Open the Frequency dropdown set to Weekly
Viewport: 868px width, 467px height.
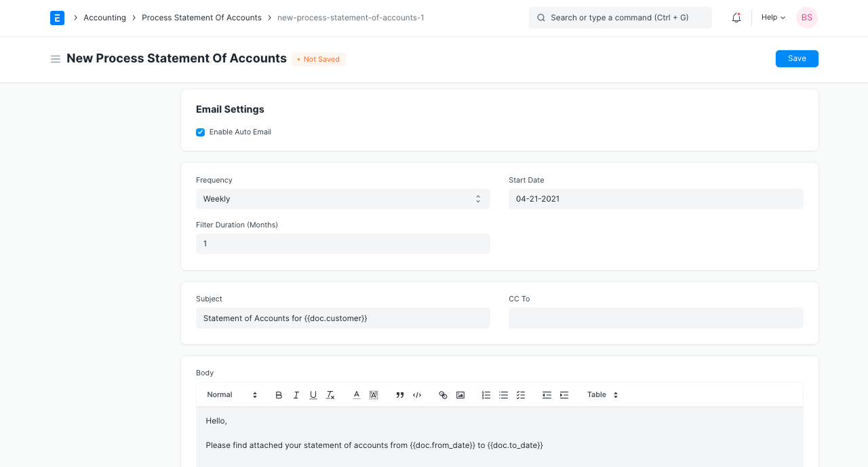(x=342, y=198)
